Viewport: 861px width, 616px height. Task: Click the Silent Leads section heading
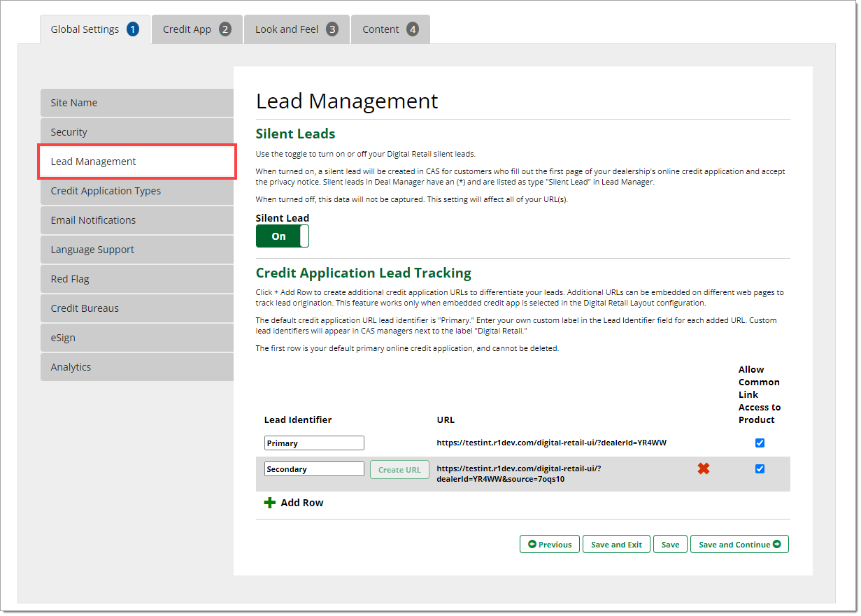tap(296, 134)
